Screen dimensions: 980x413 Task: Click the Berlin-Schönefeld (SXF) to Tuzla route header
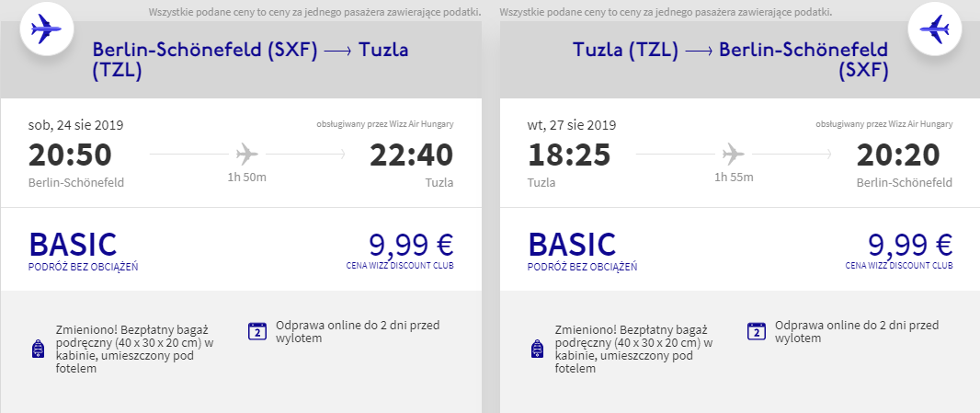click(250, 60)
